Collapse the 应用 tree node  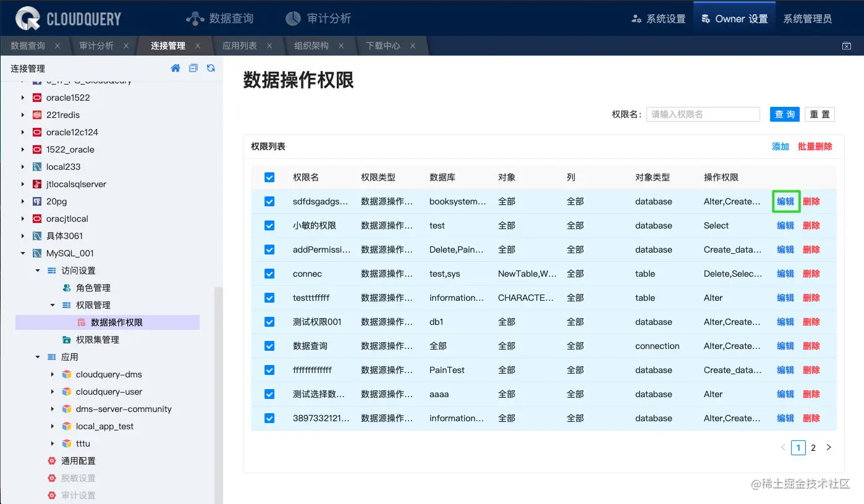(38, 357)
